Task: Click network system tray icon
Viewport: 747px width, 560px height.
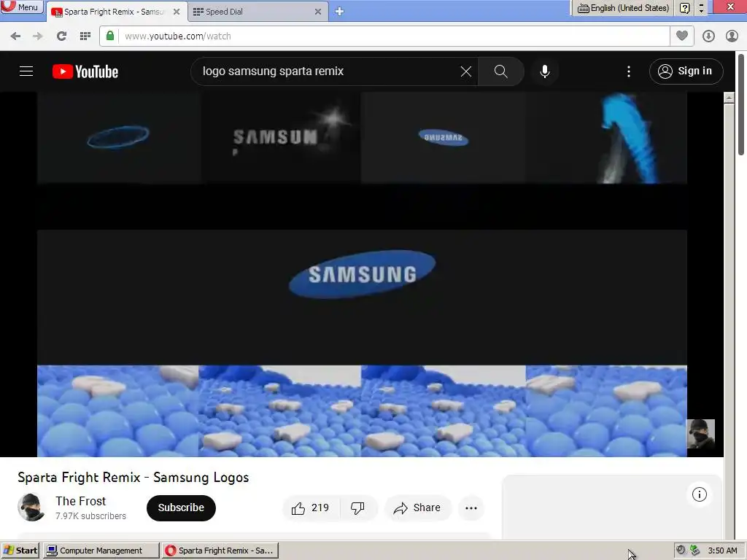Action: click(x=695, y=551)
